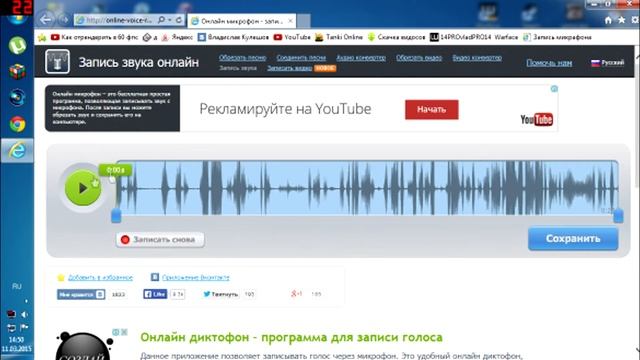This screenshot has height=360, width=640.
Task: Click the ad info icon on banner
Action: click(x=554, y=89)
